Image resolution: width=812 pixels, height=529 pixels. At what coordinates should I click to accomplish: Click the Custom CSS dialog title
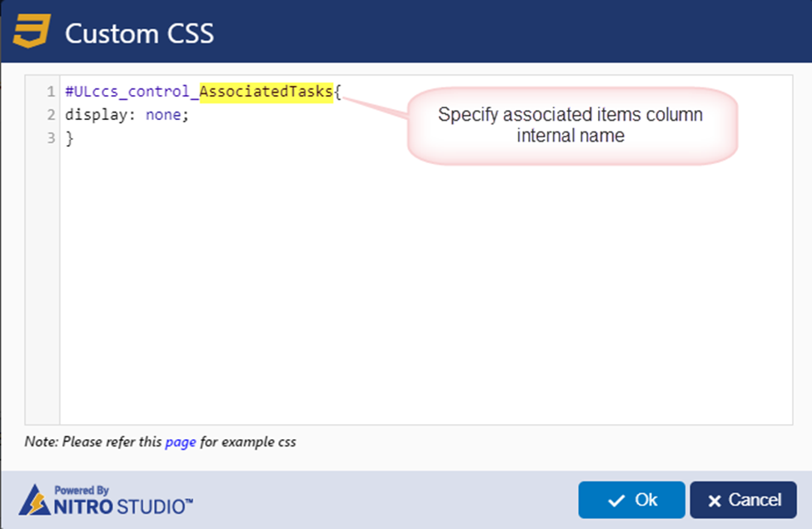[x=139, y=33]
